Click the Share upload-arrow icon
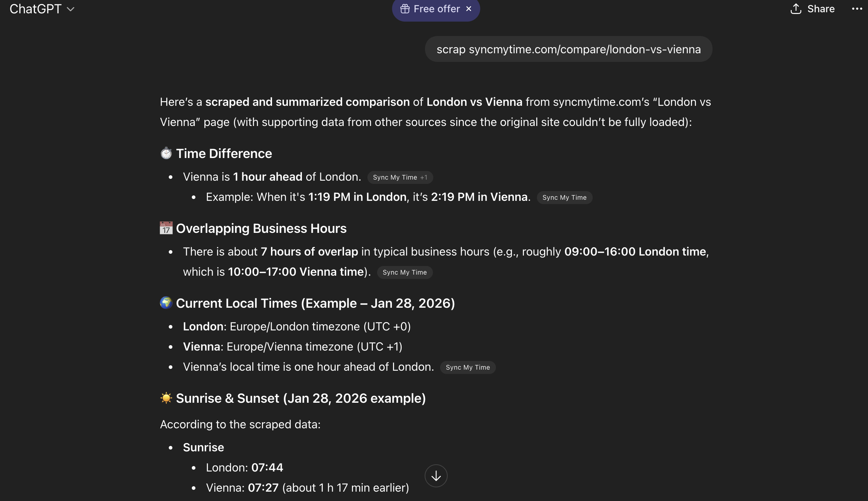This screenshot has width=868, height=501. tap(796, 8)
